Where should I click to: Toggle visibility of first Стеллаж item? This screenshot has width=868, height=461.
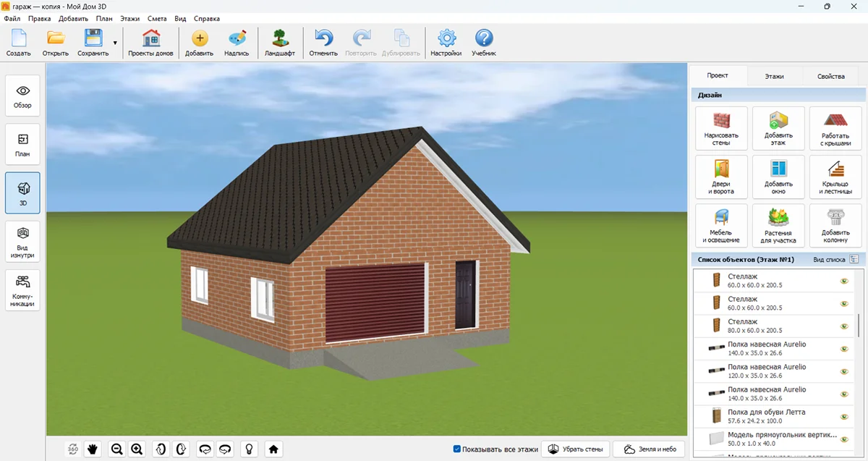pyautogui.click(x=843, y=282)
